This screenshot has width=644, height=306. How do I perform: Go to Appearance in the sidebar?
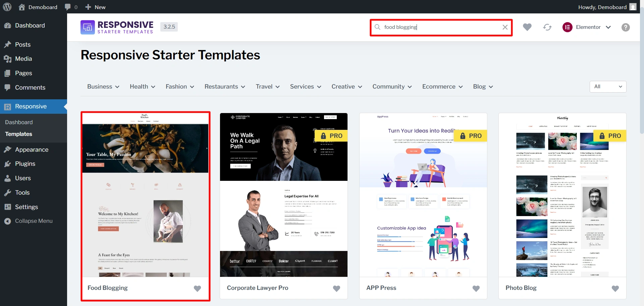pyautogui.click(x=32, y=150)
